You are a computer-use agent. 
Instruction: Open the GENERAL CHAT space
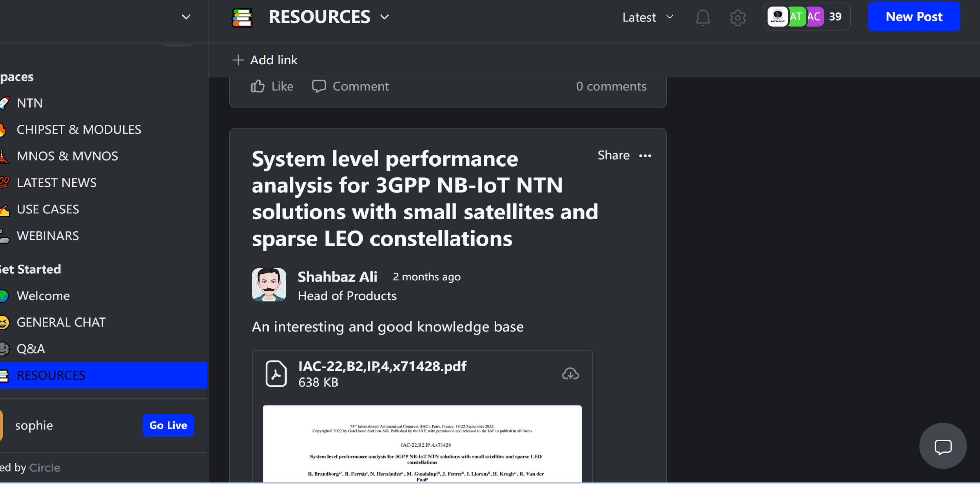click(61, 322)
